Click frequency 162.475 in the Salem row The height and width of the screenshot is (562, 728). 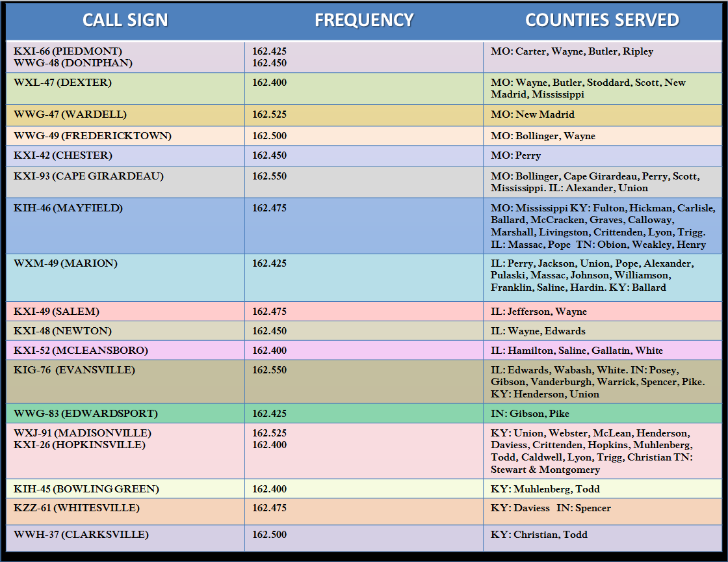click(269, 312)
